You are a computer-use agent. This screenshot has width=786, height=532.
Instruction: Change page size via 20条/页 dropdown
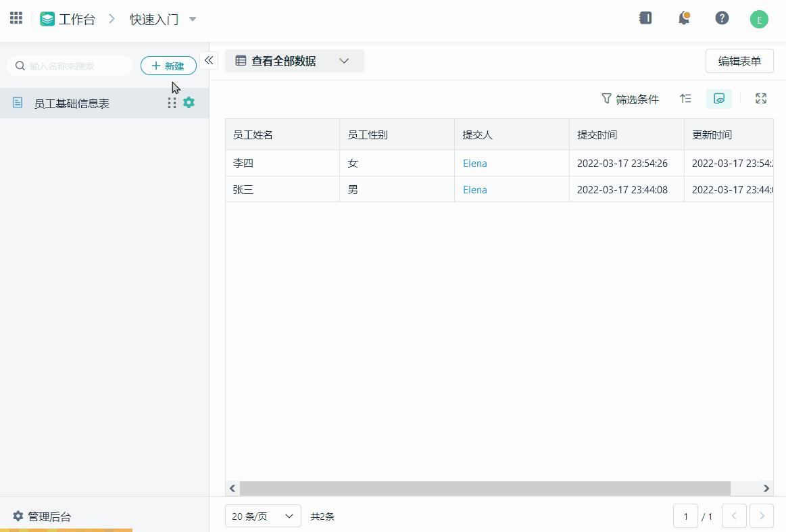point(262,516)
